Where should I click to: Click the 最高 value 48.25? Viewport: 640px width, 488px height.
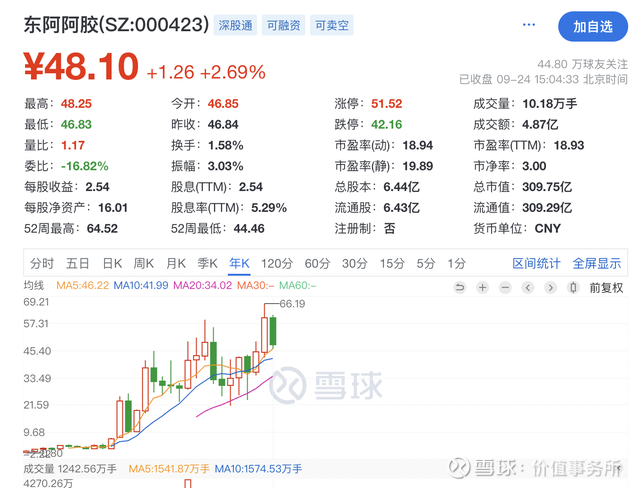[x=76, y=104]
